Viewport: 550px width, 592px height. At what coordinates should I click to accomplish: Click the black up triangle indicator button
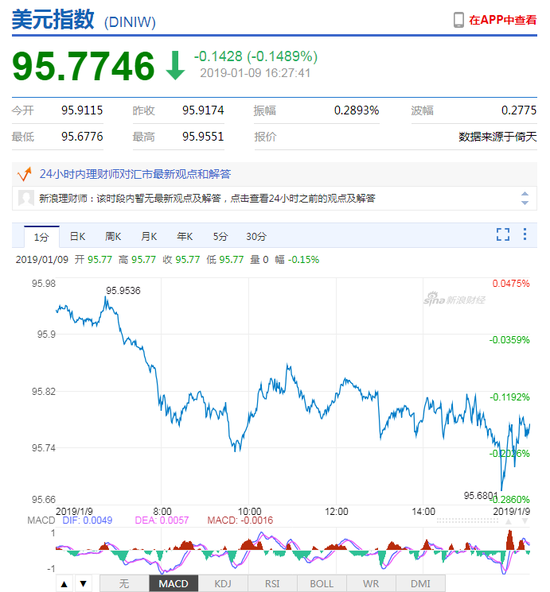click(x=64, y=584)
